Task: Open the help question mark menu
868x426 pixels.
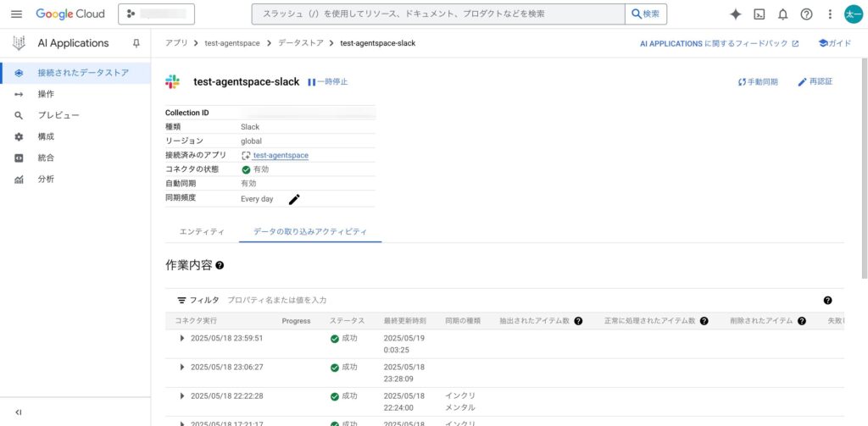Action: click(807, 14)
